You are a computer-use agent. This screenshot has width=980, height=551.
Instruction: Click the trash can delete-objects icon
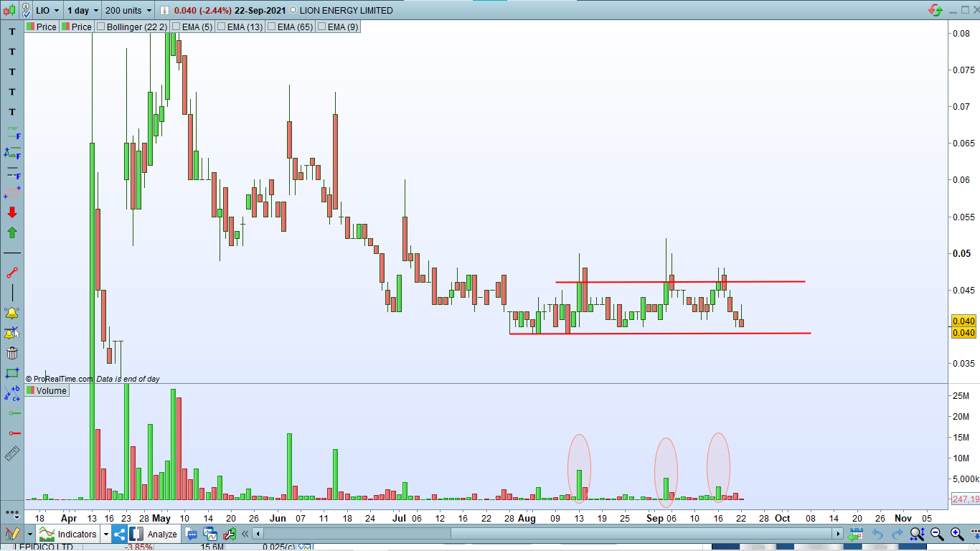click(x=12, y=353)
